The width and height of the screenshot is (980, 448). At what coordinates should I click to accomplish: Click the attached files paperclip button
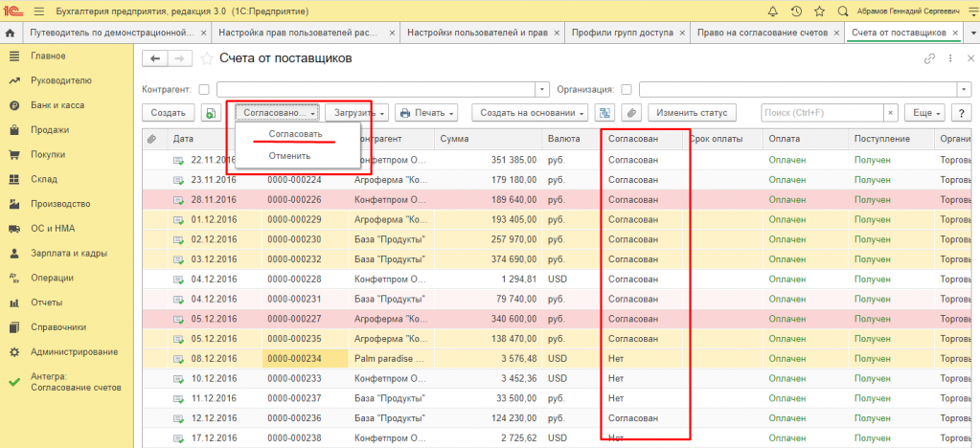631,113
